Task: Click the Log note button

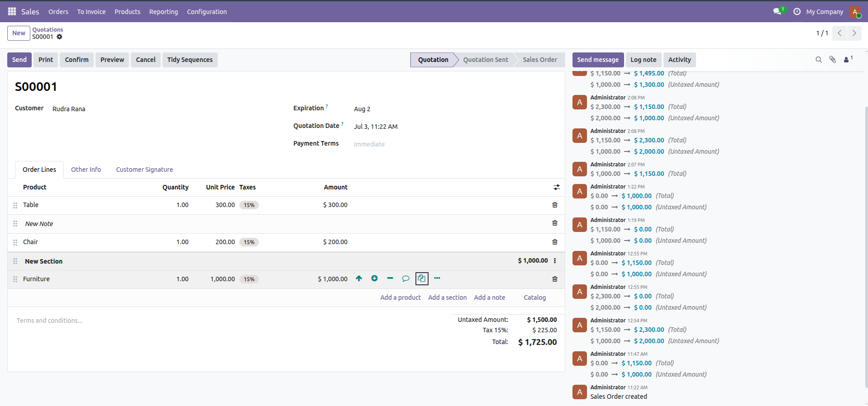Action: coord(643,60)
